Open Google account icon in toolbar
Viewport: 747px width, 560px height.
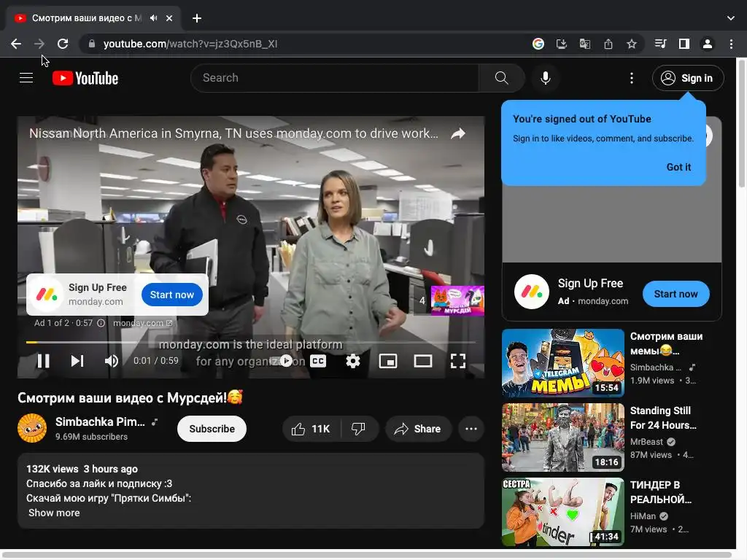coord(538,44)
